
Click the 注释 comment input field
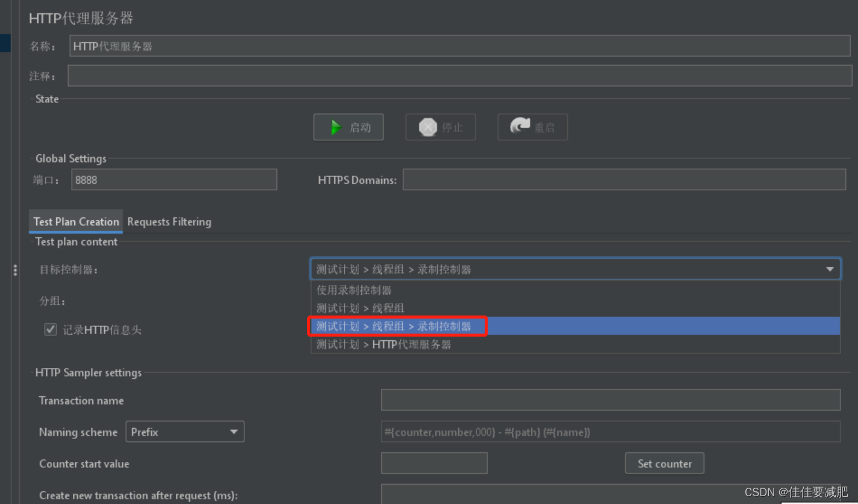460,76
